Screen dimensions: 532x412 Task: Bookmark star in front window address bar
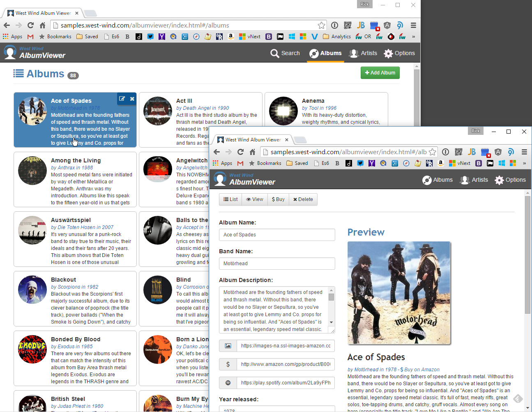[432, 152]
